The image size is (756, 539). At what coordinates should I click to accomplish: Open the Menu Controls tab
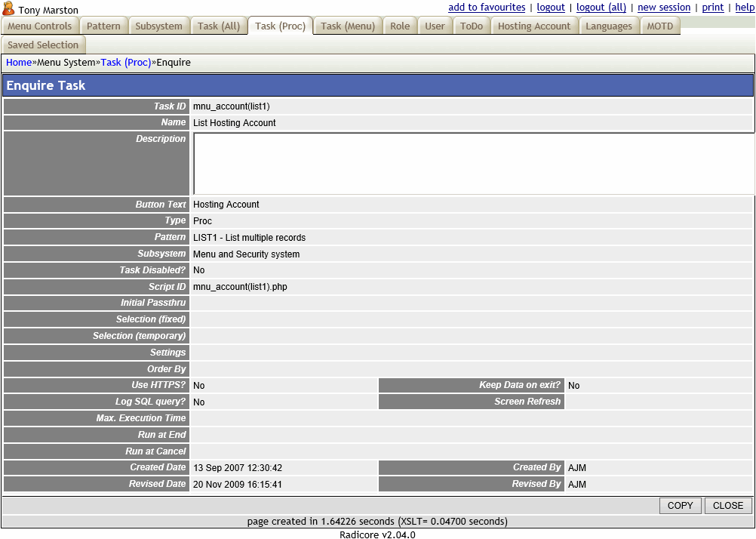point(40,26)
